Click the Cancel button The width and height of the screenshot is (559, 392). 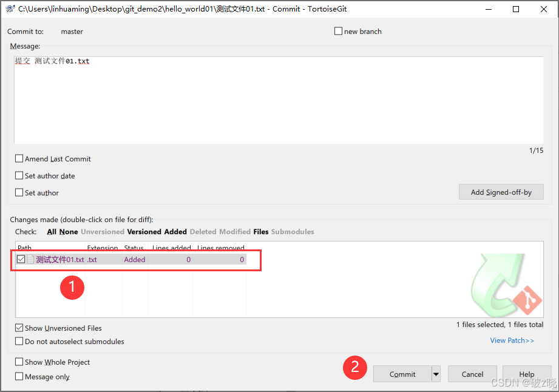472,374
